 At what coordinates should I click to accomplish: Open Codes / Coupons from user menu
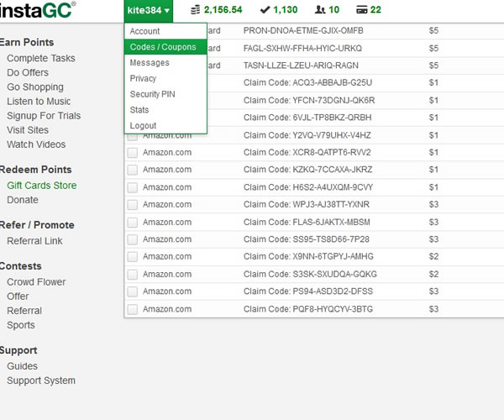click(163, 47)
